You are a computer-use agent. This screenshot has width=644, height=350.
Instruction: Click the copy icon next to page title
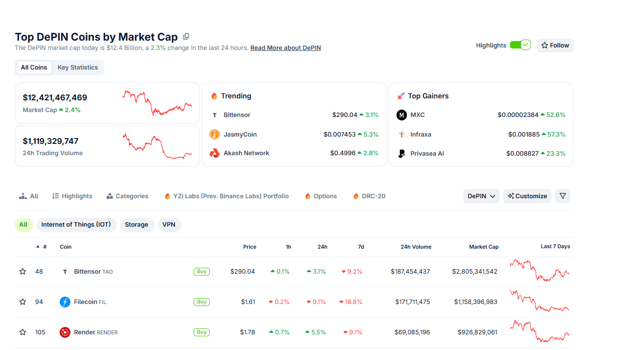[186, 36]
